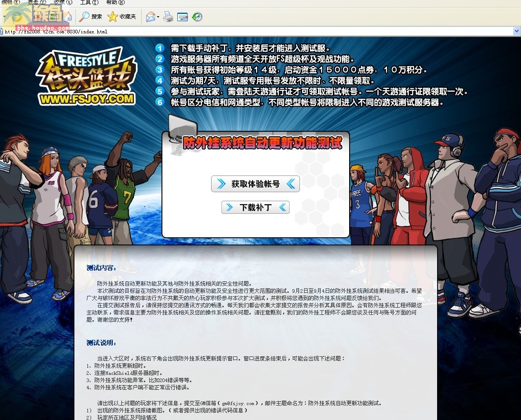Screen dimensions: 521x420
Task: Click list item 防外挂系统功能异常
Action: 139,380
